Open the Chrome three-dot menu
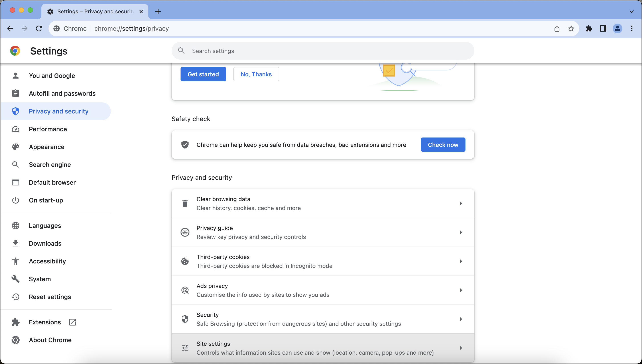The width and height of the screenshot is (642, 364). pos(632,28)
